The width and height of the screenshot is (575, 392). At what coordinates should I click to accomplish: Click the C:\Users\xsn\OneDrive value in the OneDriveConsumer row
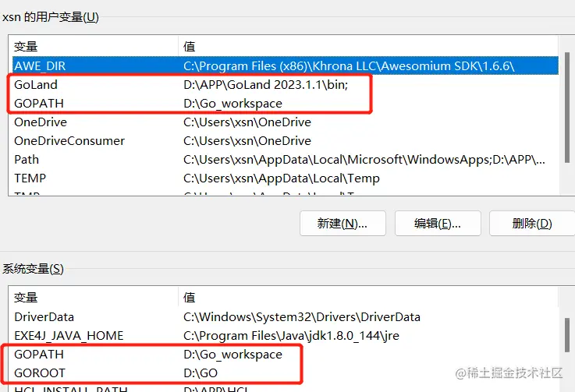(247, 141)
